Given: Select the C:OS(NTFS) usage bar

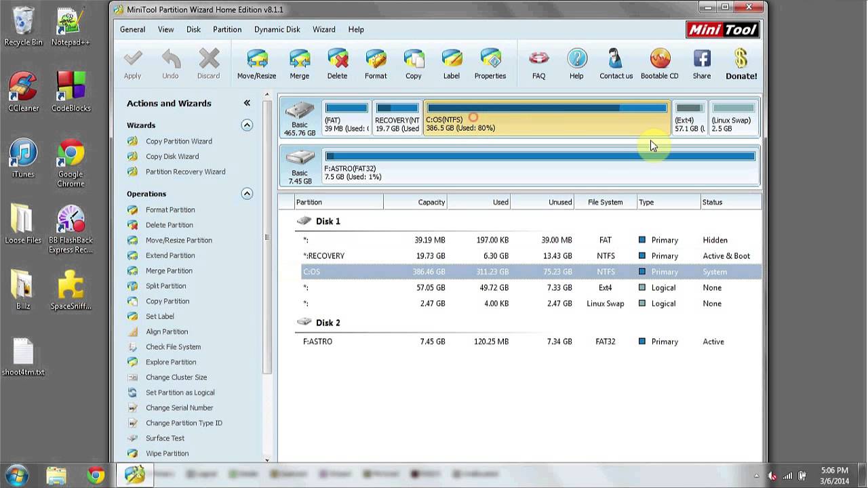Looking at the screenshot, I should pyautogui.click(x=547, y=108).
